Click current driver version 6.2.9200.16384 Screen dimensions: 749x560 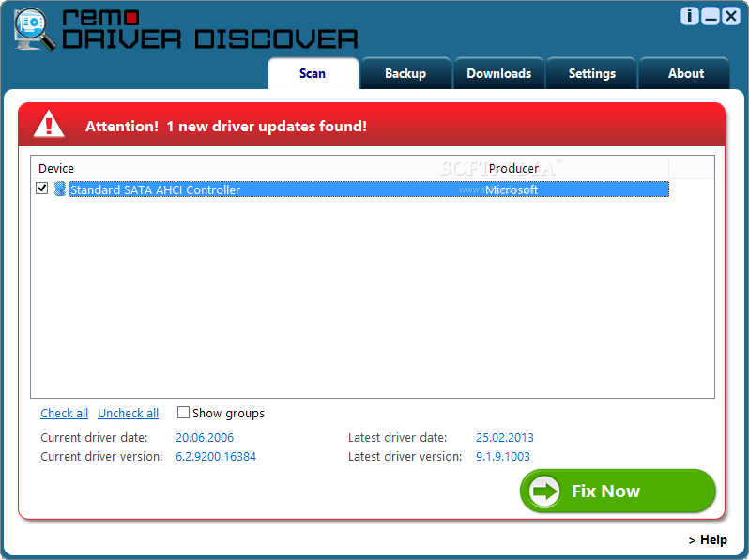(x=216, y=457)
